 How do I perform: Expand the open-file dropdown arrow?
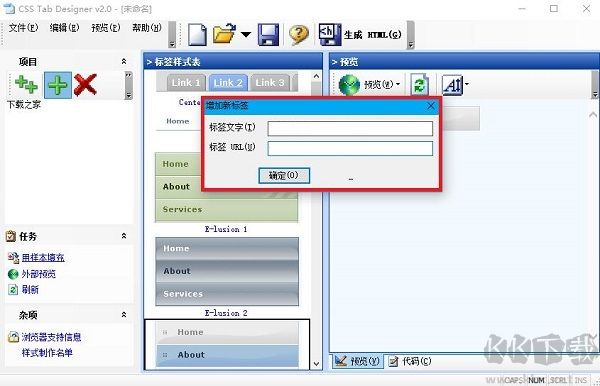click(246, 35)
